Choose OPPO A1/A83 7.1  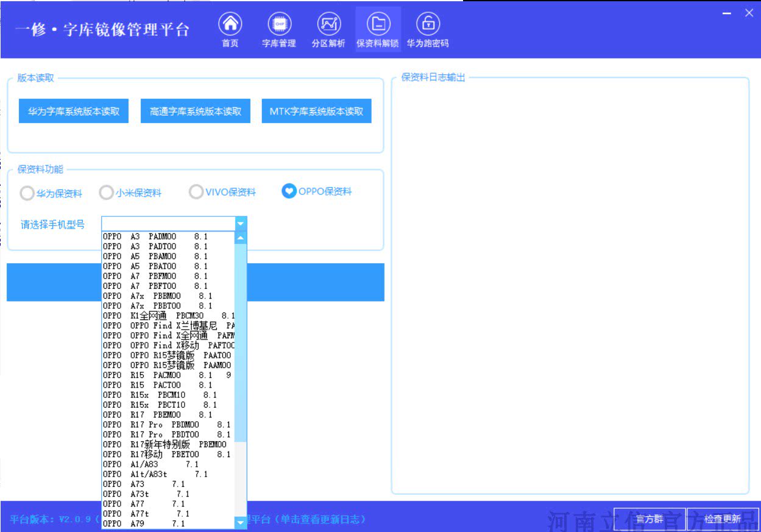(168, 464)
